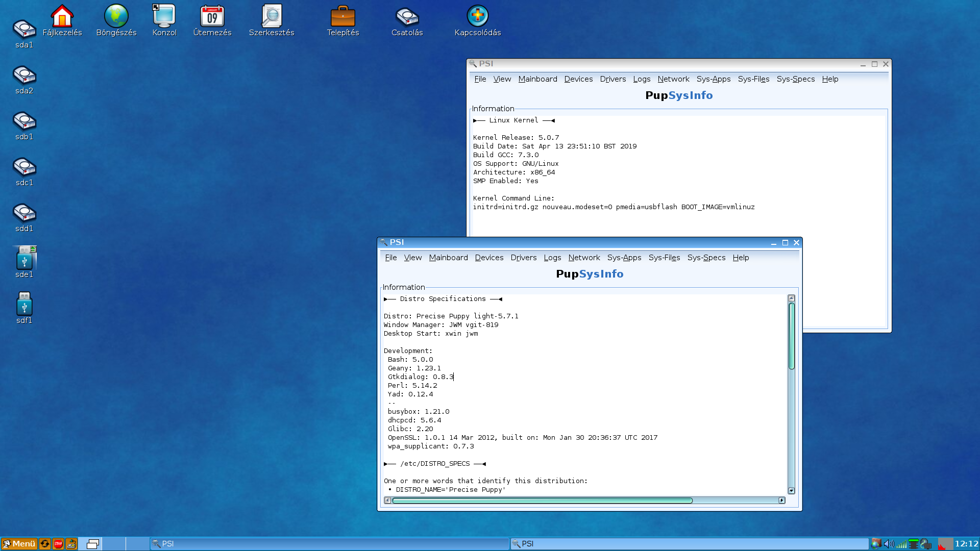This screenshot has width=980, height=551.
Task: Open Mainboard menu in back PSI window
Action: click(538, 79)
